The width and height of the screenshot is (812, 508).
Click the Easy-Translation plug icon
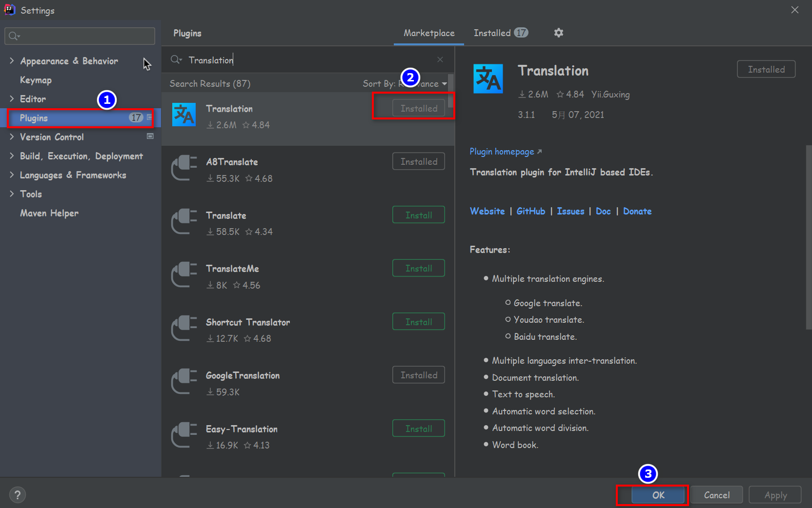[184, 435]
